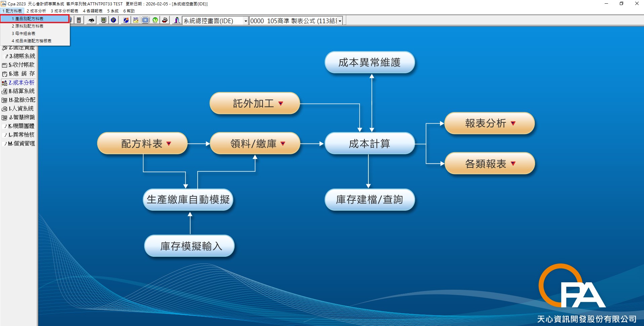Select I.人資系統 in the sidebar
This screenshot has height=326, width=644.
point(21,109)
